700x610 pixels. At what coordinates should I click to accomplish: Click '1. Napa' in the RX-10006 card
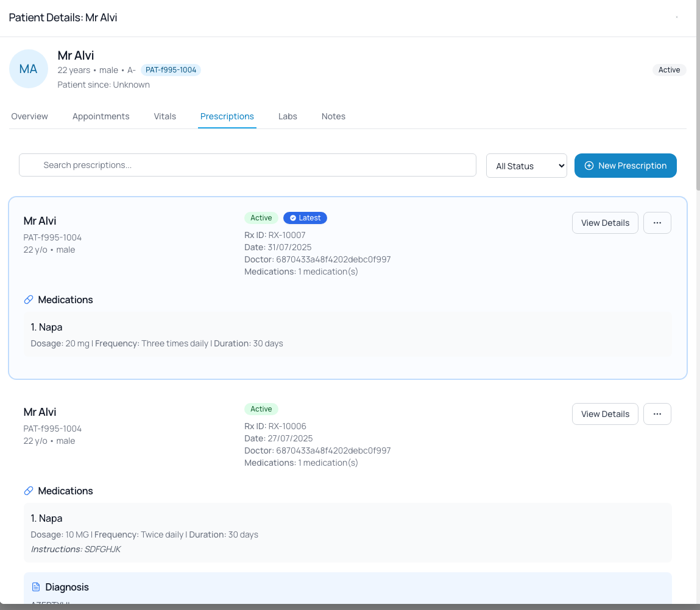tap(46, 518)
